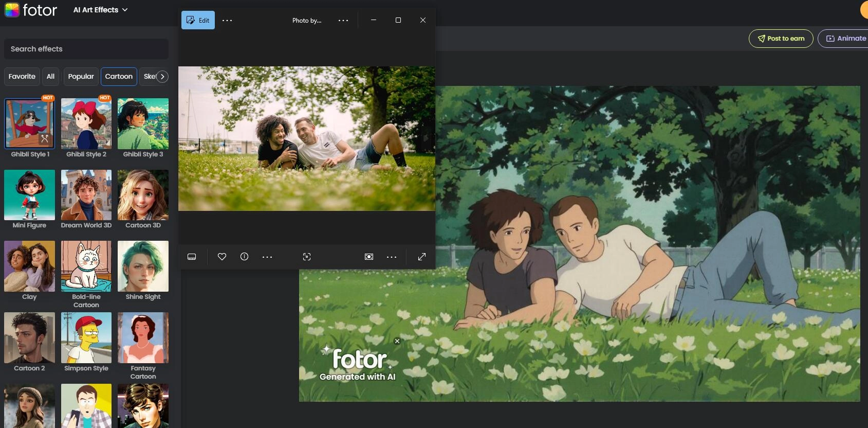The height and width of the screenshot is (428, 868).
Task: Click the Post to earn button
Action: [x=781, y=39]
